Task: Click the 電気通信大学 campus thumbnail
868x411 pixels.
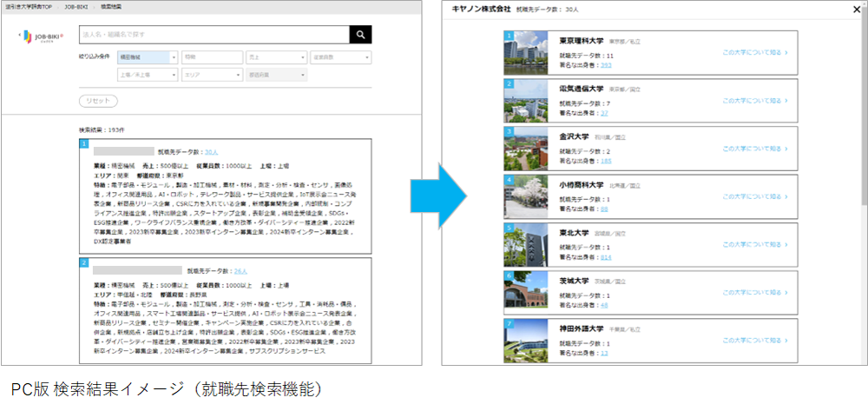Action: point(526,101)
